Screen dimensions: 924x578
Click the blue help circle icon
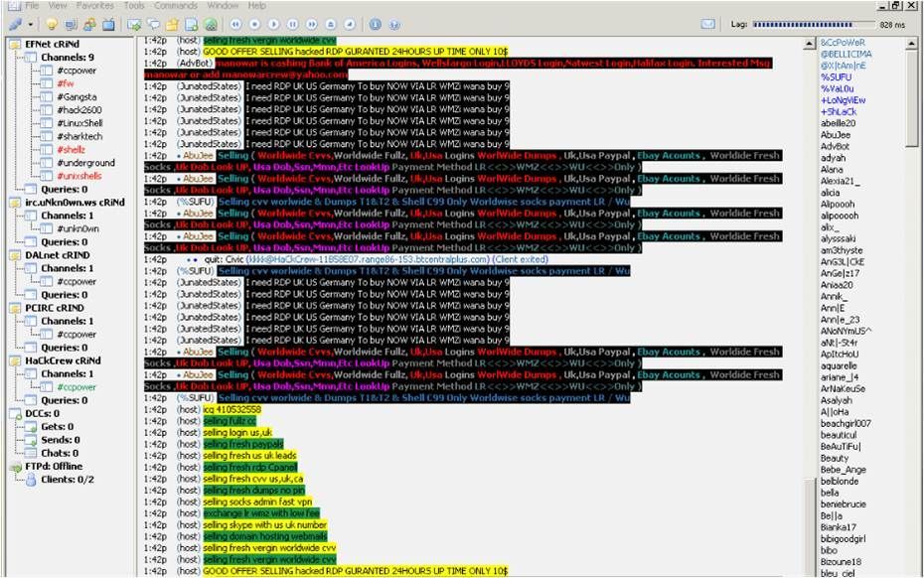coord(394,24)
